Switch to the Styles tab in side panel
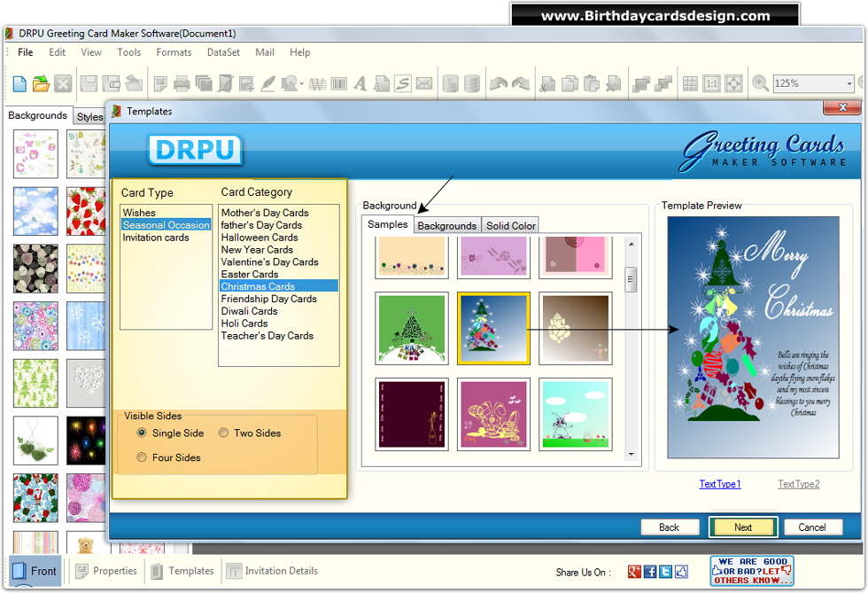 tap(89, 116)
